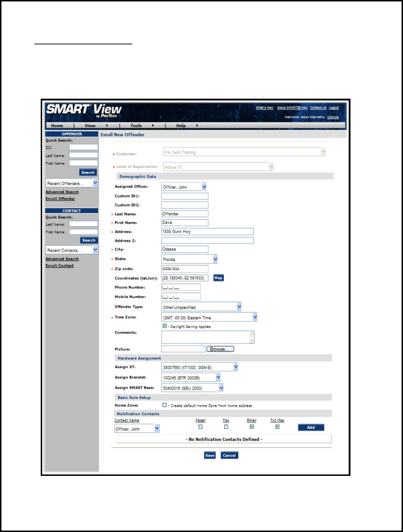Viewport: 403px width, 532px height.
Task: Open the Offender Type dropdown
Action: click(201, 307)
